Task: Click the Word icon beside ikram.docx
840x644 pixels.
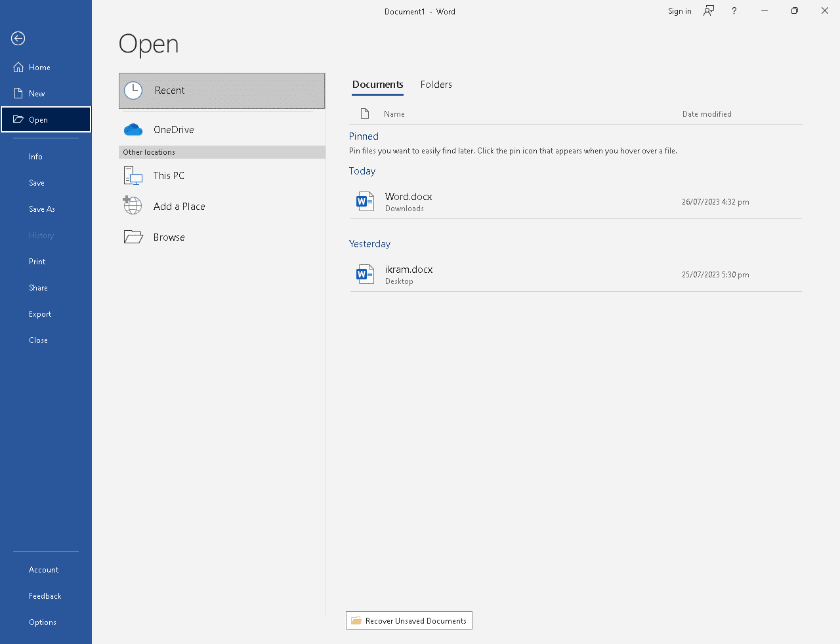Action: tap(365, 274)
